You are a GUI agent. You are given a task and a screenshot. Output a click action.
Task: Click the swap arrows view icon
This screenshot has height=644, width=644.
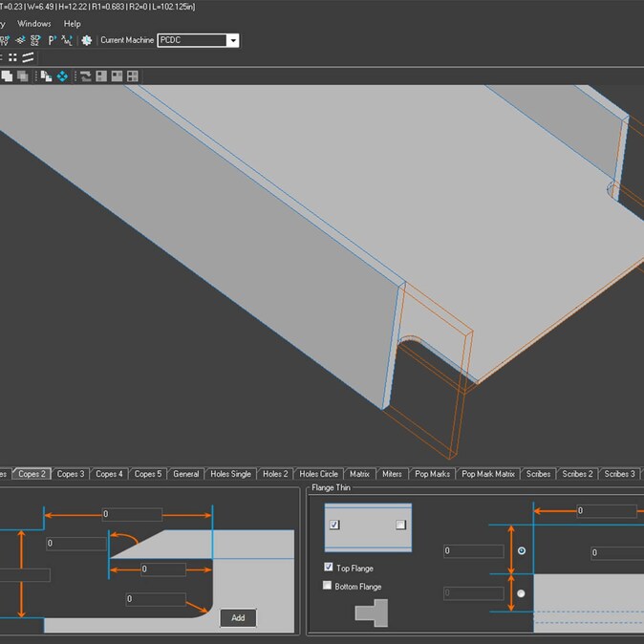coord(85,76)
